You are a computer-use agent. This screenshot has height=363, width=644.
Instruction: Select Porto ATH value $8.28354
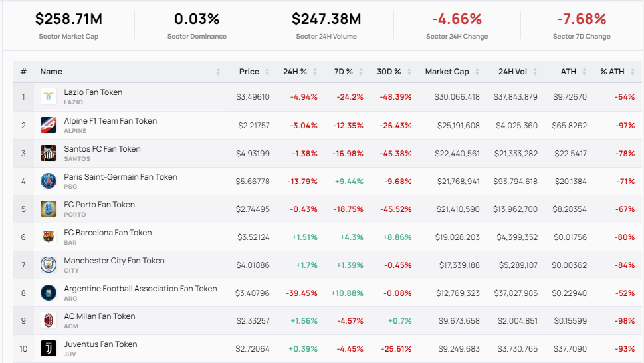click(x=570, y=209)
